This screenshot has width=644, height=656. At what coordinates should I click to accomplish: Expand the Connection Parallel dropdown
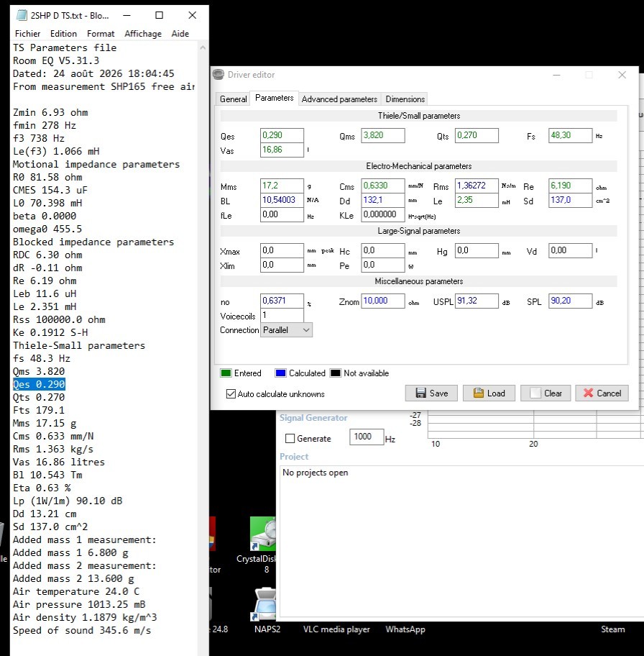pyautogui.click(x=286, y=329)
